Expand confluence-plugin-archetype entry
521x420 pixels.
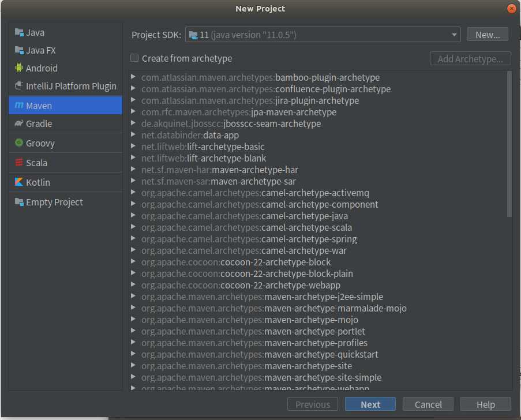pyautogui.click(x=133, y=88)
